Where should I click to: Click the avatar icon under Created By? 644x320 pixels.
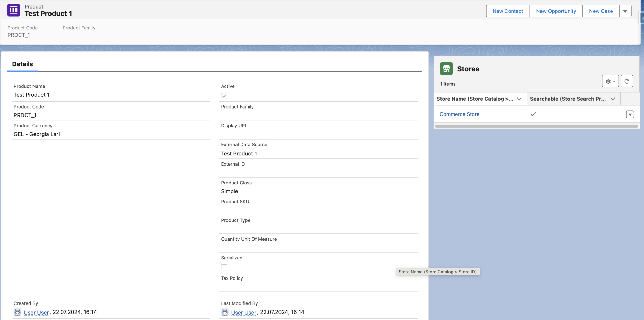(17, 312)
